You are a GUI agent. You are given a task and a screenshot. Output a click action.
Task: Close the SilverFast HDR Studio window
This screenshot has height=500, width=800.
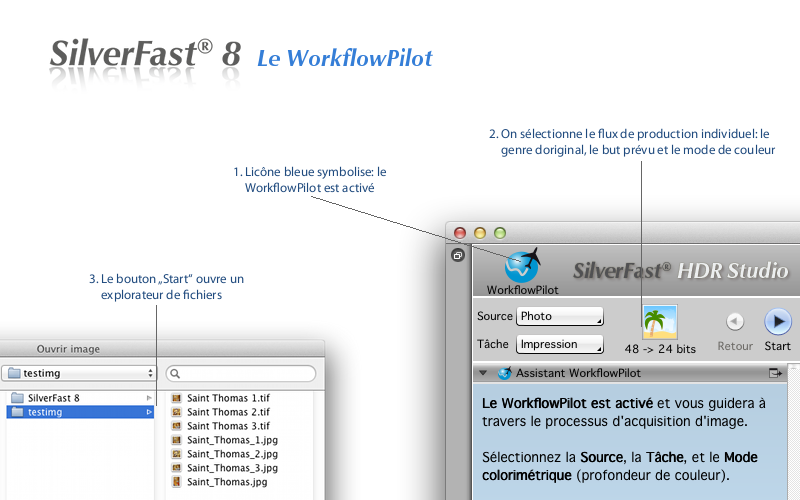(x=460, y=233)
